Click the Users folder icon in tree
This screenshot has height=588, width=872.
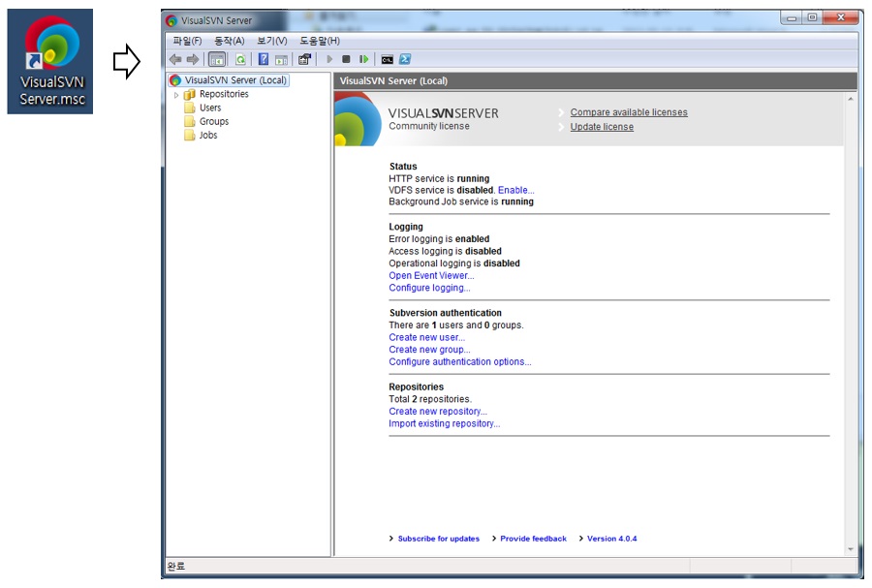[190, 108]
